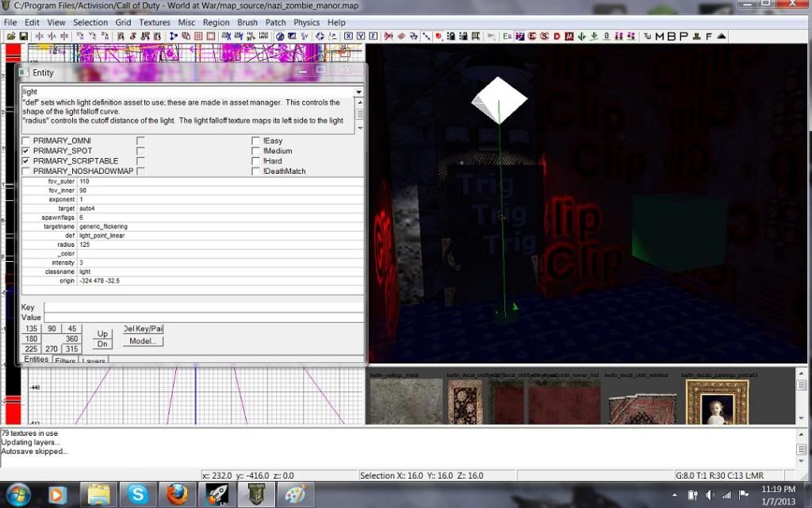
Task: Open Skype from the taskbar
Action: coord(137,495)
